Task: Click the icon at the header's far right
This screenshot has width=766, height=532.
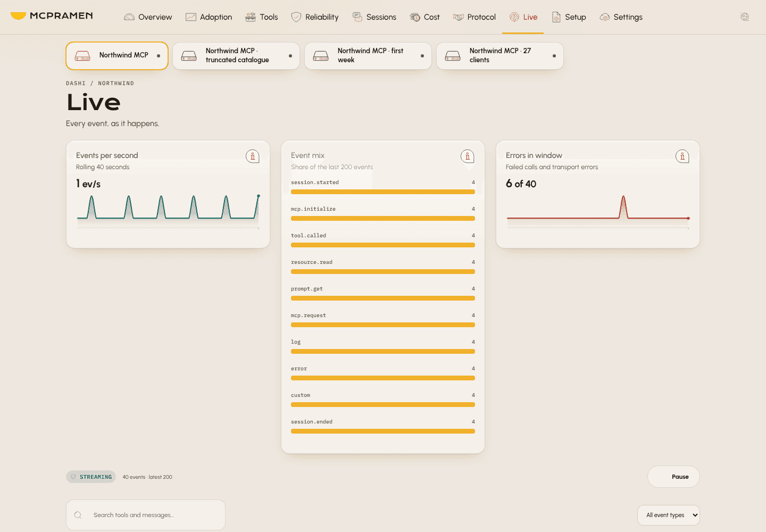Action: [745, 17]
